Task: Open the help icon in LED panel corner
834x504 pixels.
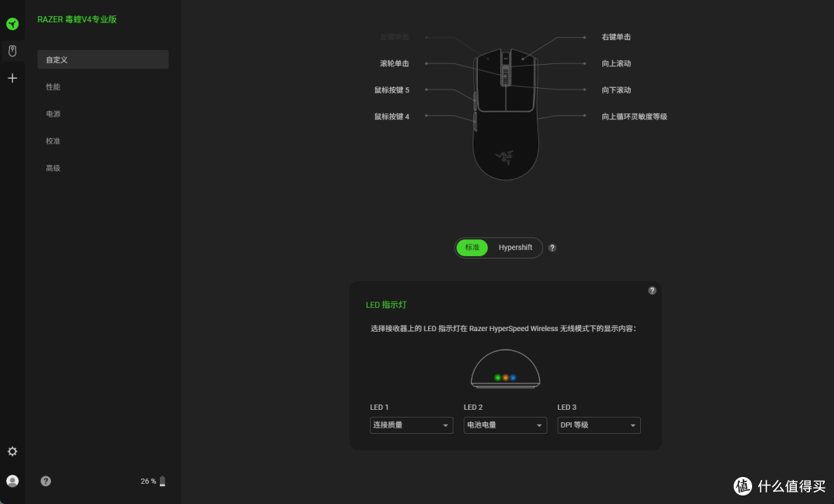Action: pyautogui.click(x=652, y=290)
